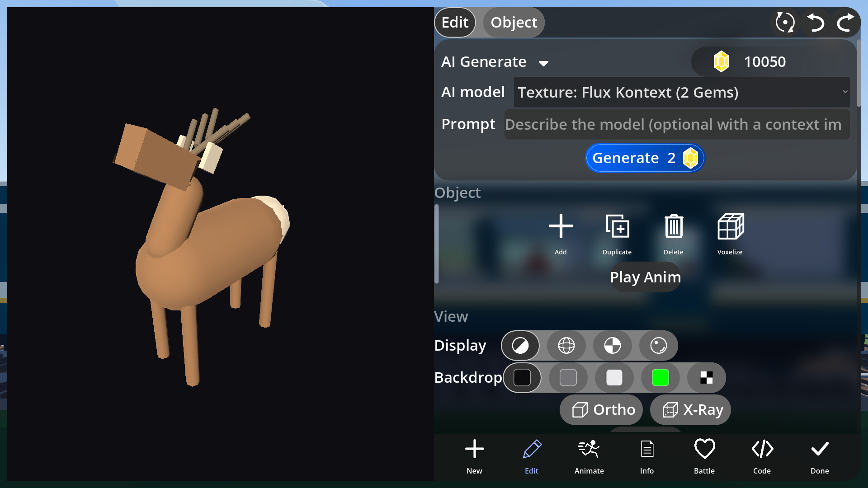This screenshot has width=868, height=488.
Task: Click the undo arrow icon
Action: pyautogui.click(x=816, y=23)
